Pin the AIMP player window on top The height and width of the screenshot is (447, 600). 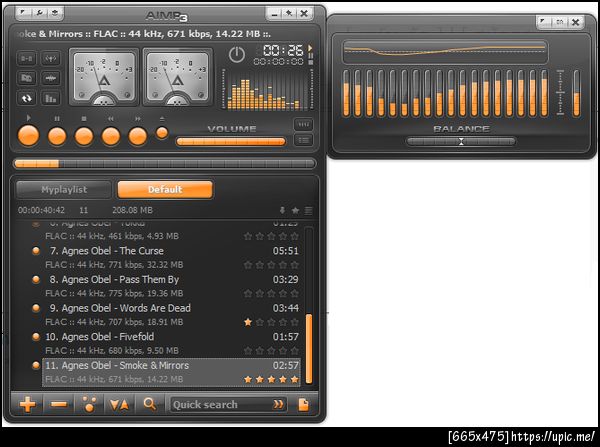(289, 14)
